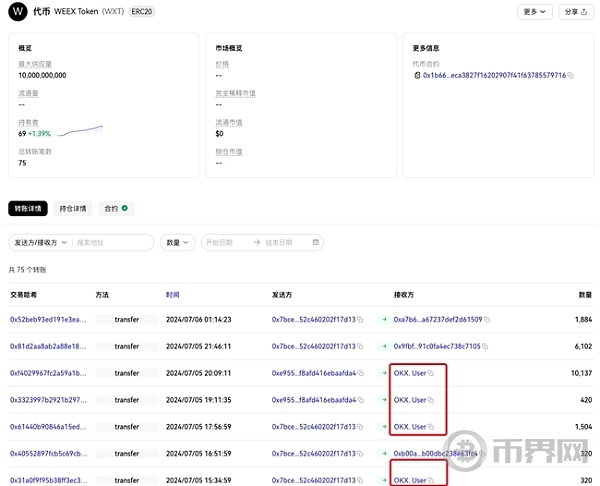The height and width of the screenshot is (486, 600).
Task: Open OKX User receiver in 17:56:59 row
Action: 410,427
